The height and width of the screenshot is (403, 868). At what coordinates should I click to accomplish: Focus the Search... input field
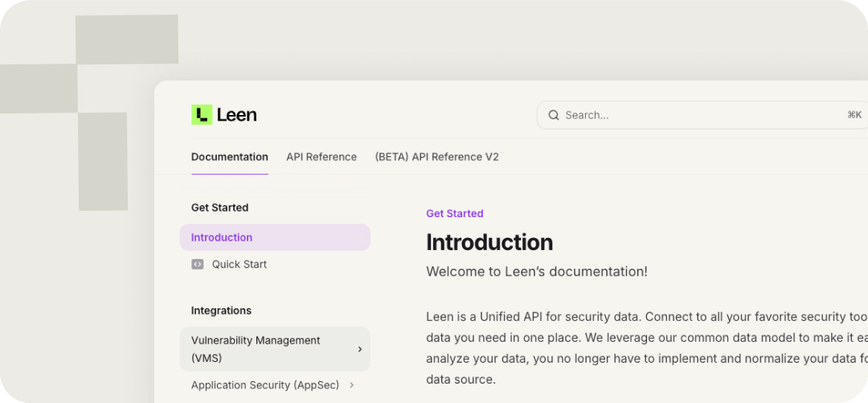click(x=703, y=115)
